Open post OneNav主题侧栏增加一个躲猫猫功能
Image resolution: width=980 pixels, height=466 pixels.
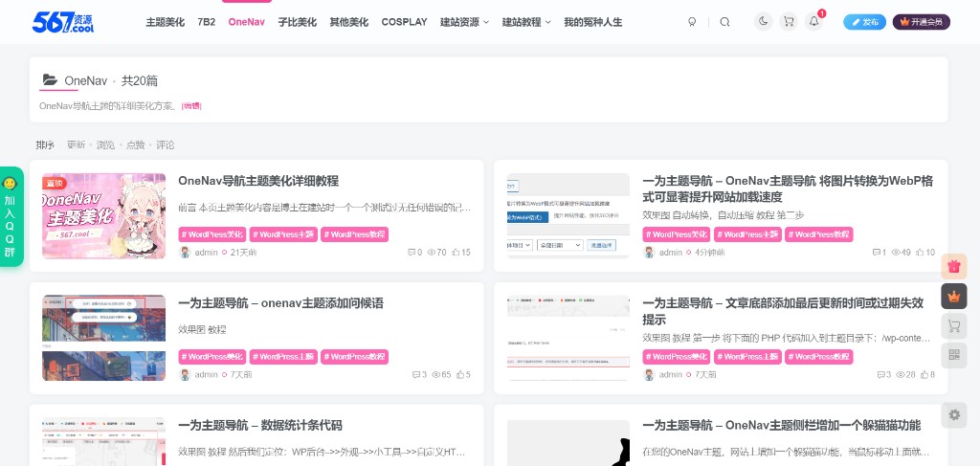tap(781, 426)
